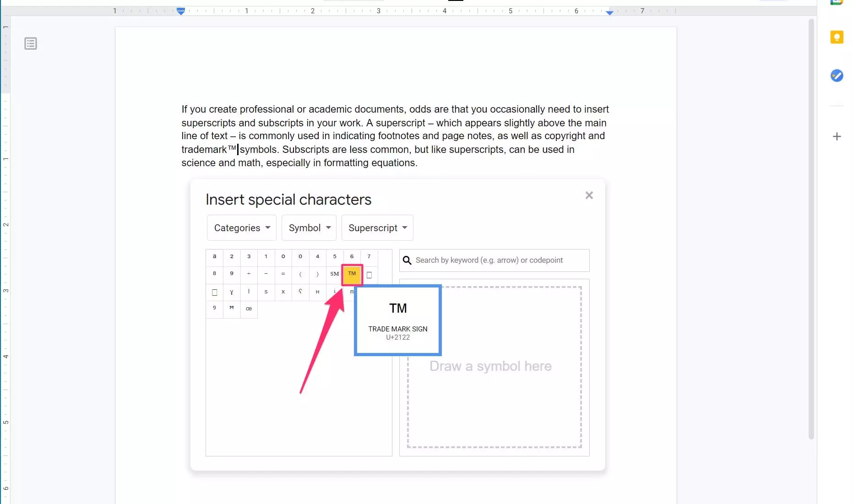853x504 pixels.
Task: Insert the superscript 4 character
Action: pyautogui.click(x=317, y=257)
